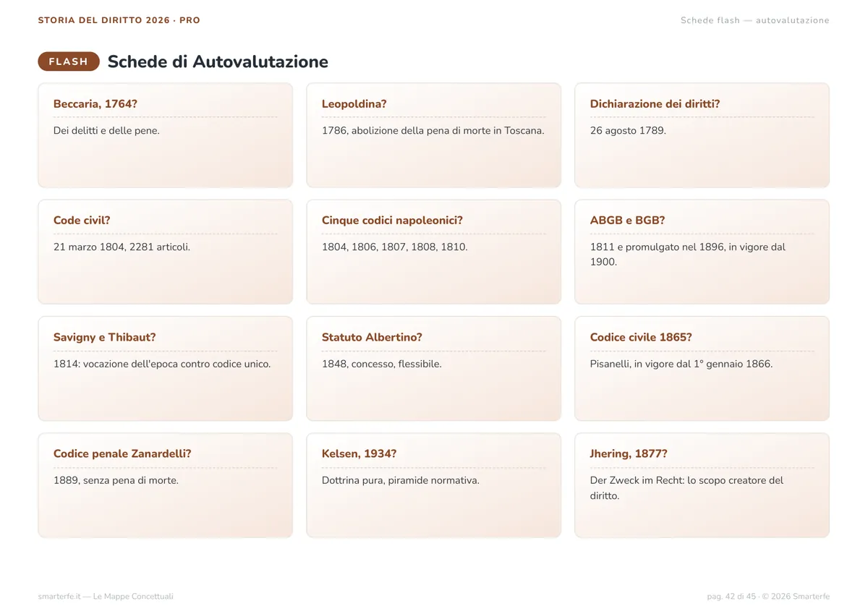This screenshot has height=614, width=868.
Task: Click the answer "Pisanelli, in vigore dal 1° gennaio 1866."
Action: [x=681, y=364]
